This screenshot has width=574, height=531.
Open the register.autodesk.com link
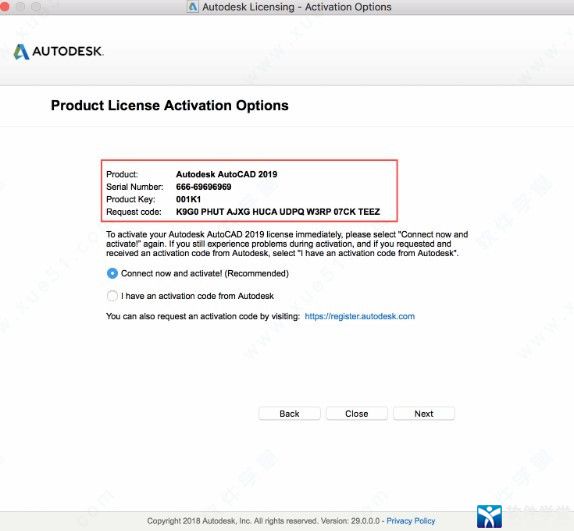(359, 316)
